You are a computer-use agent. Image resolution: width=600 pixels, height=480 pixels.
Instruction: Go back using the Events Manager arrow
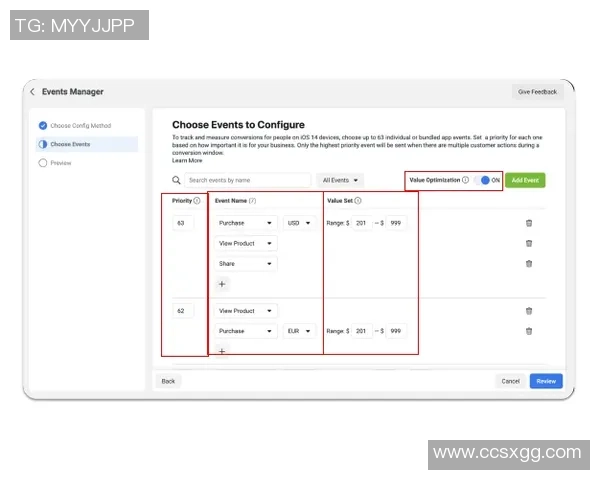32,92
